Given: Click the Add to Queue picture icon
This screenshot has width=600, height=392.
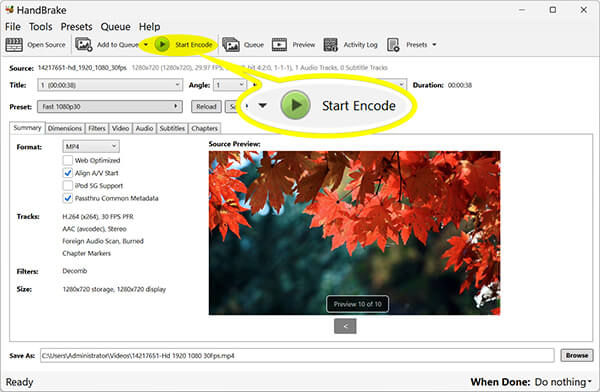Looking at the screenshot, I should click(x=83, y=44).
